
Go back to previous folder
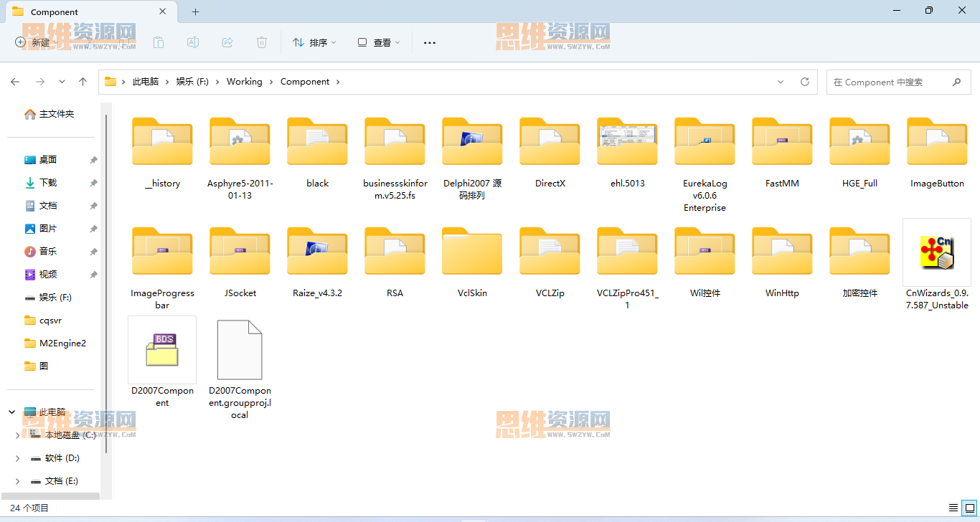click(x=15, y=82)
